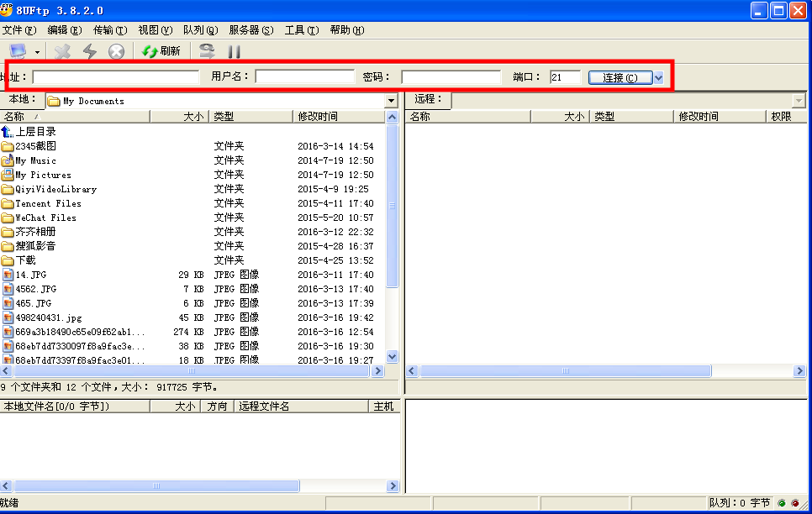Screen dimensions: 812x514
Task: Click the cancel circle-X toolbar icon
Action: (x=116, y=51)
